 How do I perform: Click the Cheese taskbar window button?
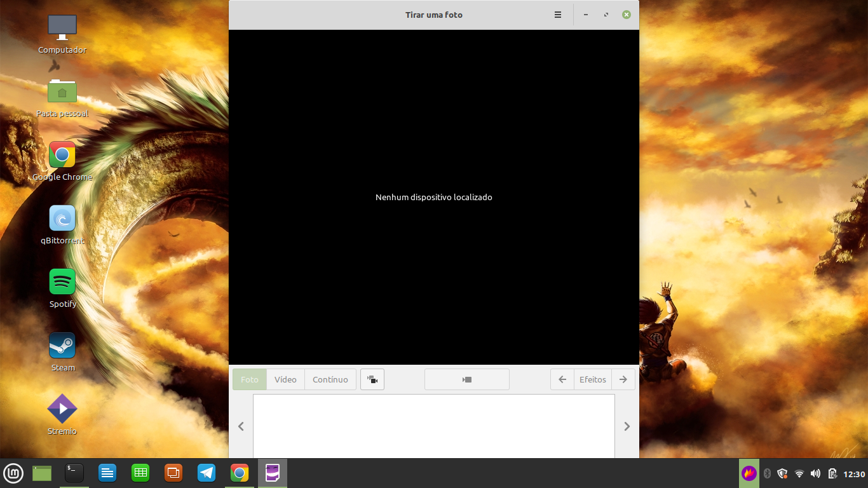click(x=273, y=473)
